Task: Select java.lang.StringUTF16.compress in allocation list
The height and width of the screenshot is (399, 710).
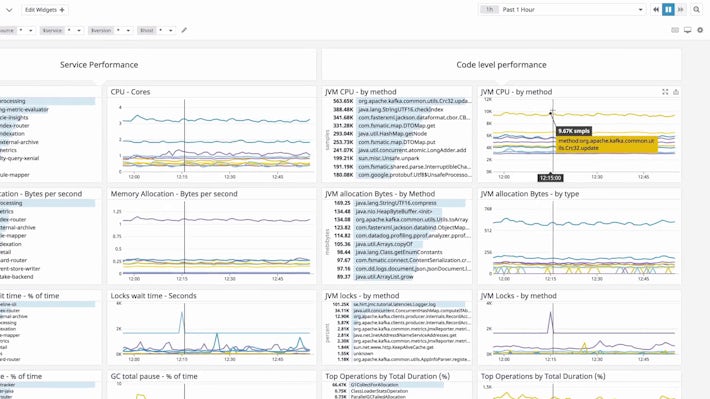Action: 398,203
